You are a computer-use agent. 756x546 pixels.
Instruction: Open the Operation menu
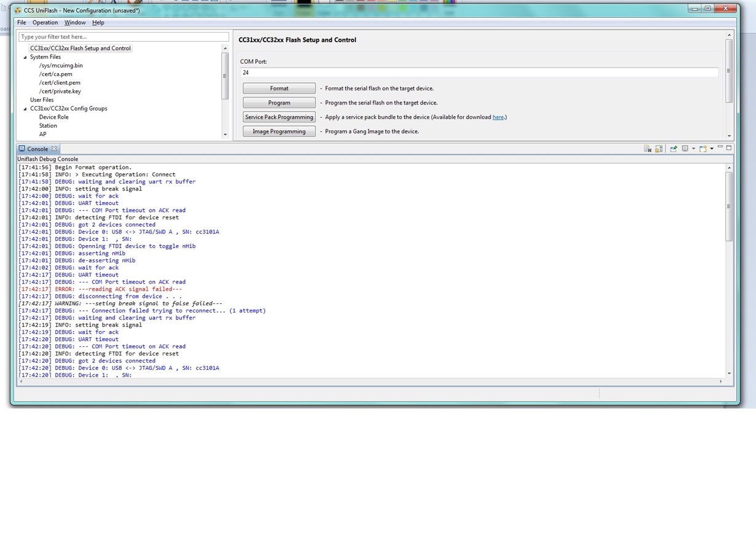(x=45, y=23)
